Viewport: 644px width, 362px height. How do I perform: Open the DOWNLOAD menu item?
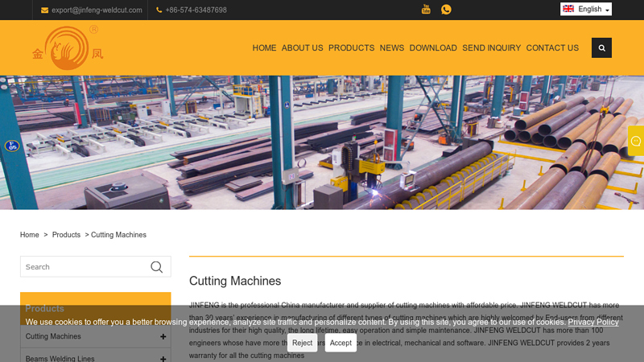point(433,48)
